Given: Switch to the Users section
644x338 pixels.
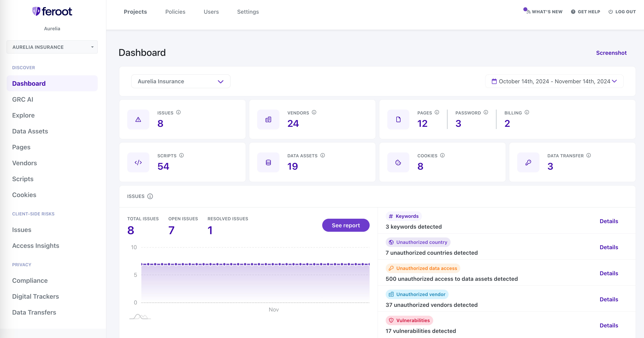Looking at the screenshot, I should 211,11.
